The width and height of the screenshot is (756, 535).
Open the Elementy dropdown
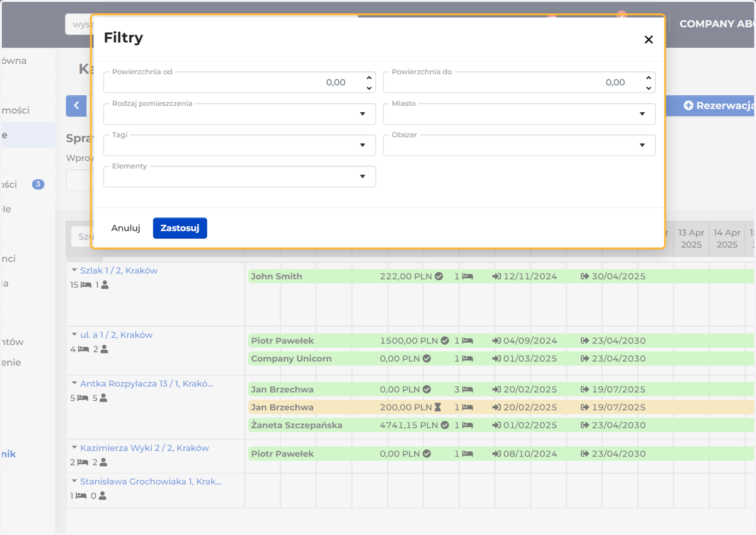pyautogui.click(x=239, y=176)
